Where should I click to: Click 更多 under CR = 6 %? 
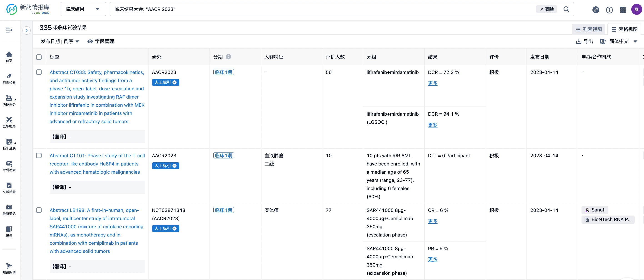point(432,221)
